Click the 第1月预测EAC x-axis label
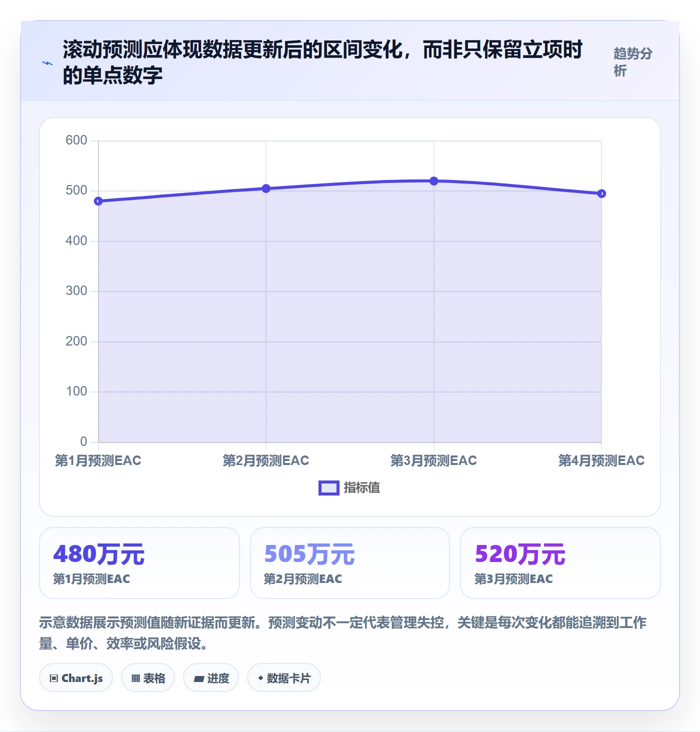 98,460
